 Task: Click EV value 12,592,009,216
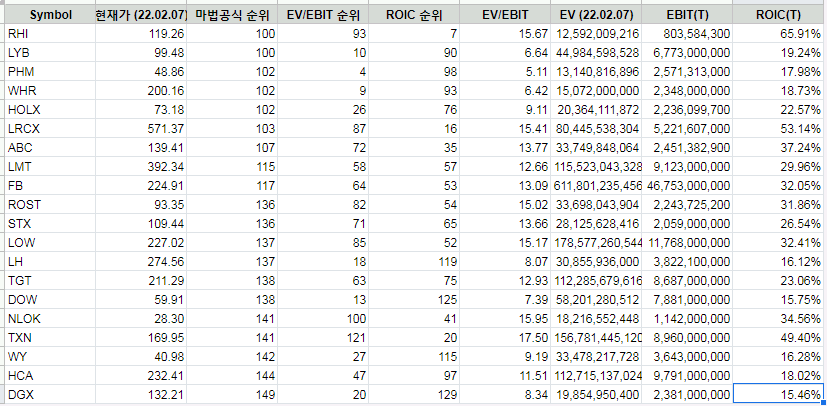coord(596,34)
